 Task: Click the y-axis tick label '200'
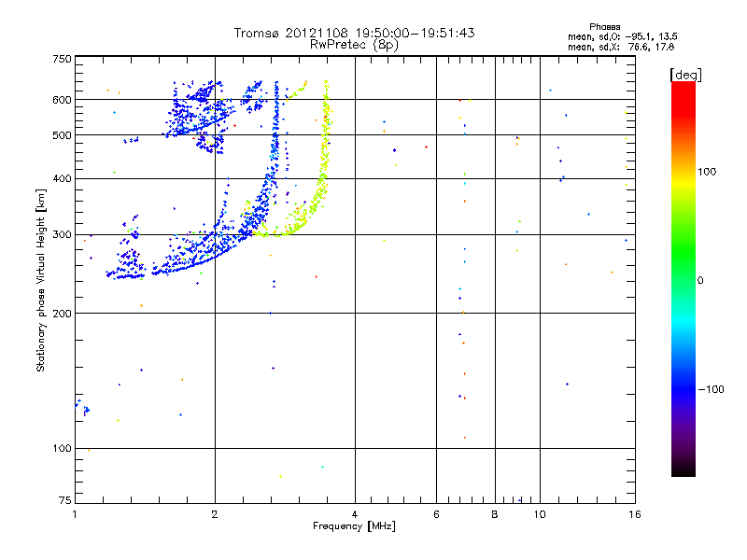click(62, 314)
